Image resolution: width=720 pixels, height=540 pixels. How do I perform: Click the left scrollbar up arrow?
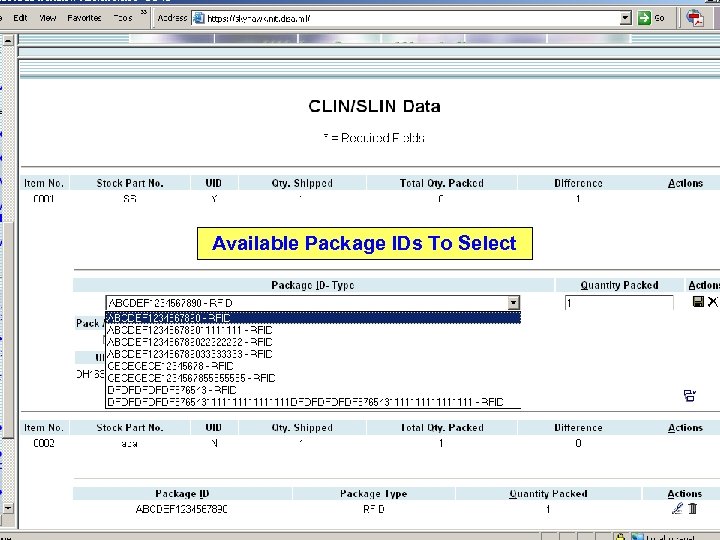pos(8,40)
